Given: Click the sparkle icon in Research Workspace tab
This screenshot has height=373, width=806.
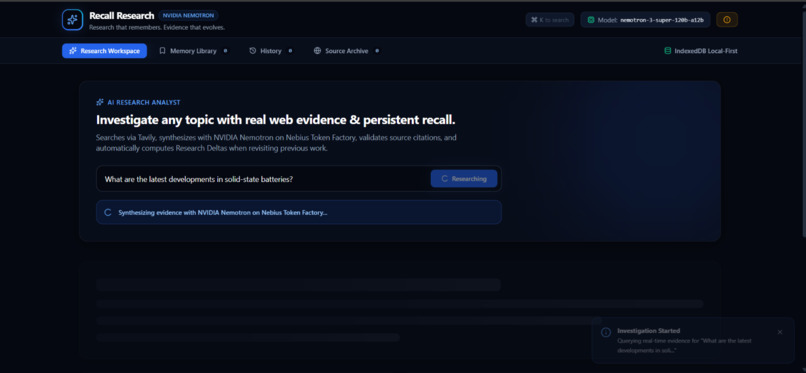Looking at the screenshot, I should pos(73,51).
